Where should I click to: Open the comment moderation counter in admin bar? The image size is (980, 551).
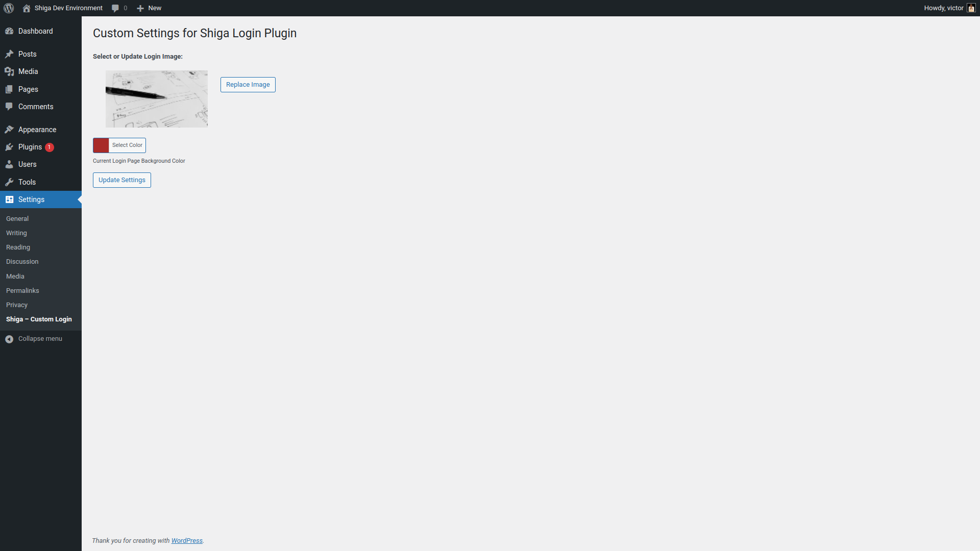point(119,8)
